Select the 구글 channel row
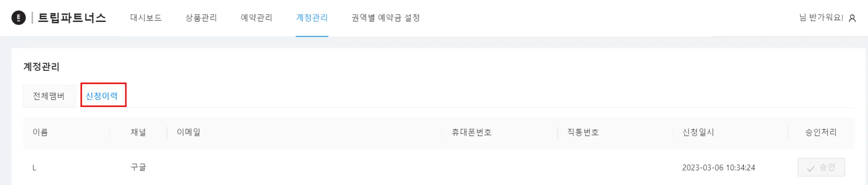 pyautogui.click(x=138, y=167)
